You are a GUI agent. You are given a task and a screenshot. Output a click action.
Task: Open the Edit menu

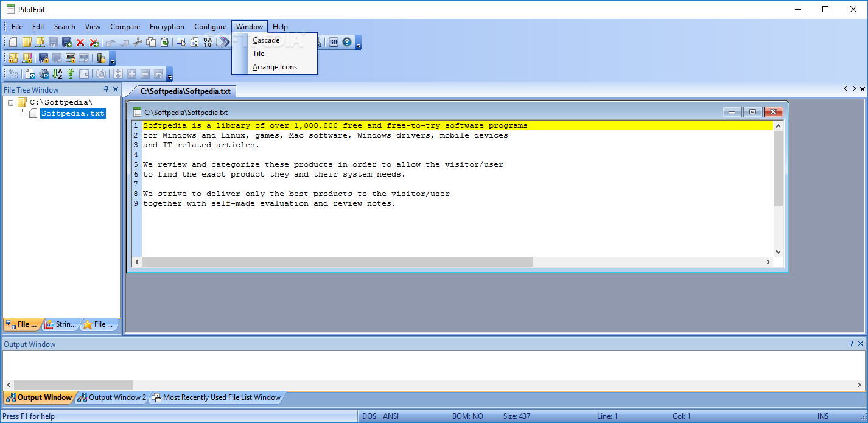38,27
